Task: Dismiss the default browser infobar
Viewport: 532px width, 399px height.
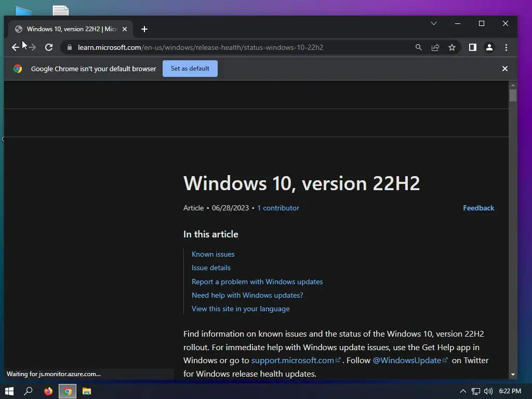Action: pyautogui.click(x=505, y=69)
